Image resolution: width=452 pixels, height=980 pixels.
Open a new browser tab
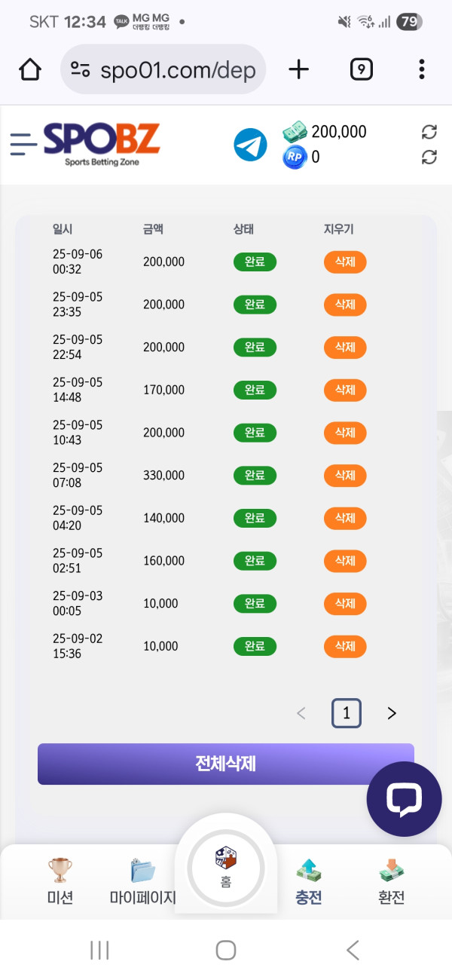[299, 70]
